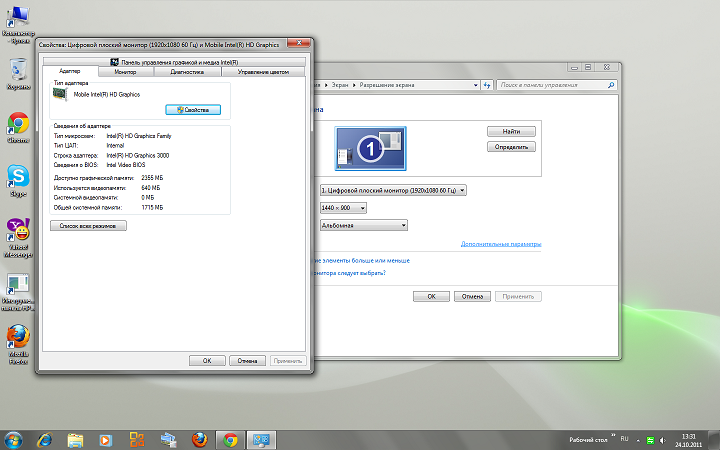720x450 pixels.
Task: Click the monitor 1 display thumbnail
Action: pos(371,148)
